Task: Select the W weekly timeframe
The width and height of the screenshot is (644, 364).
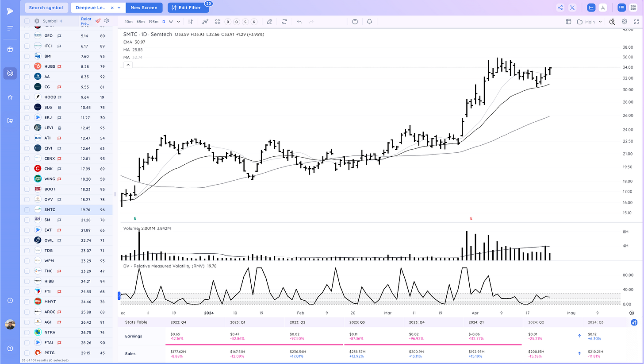Action: click(x=171, y=22)
